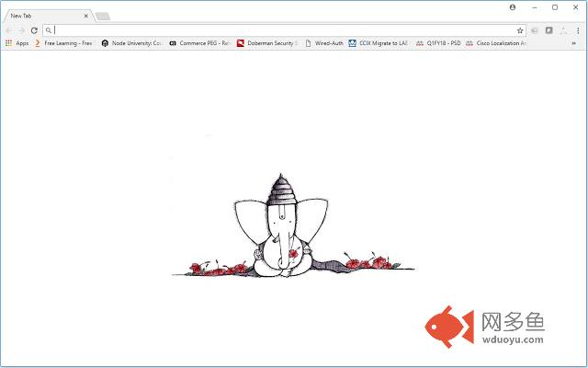The image size is (588, 368).
Task: Bookmark this page with the star icon
Action: [520, 30]
